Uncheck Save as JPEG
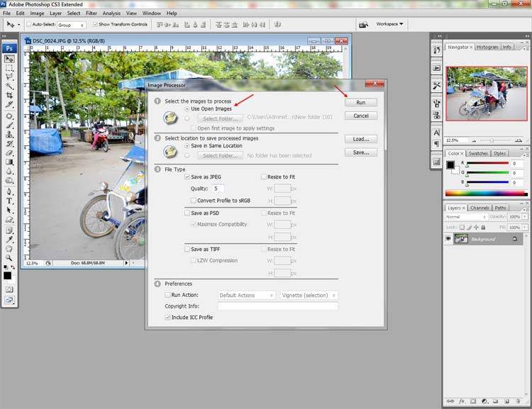The width and height of the screenshot is (532, 409). pyautogui.click(x=187, y=177)
